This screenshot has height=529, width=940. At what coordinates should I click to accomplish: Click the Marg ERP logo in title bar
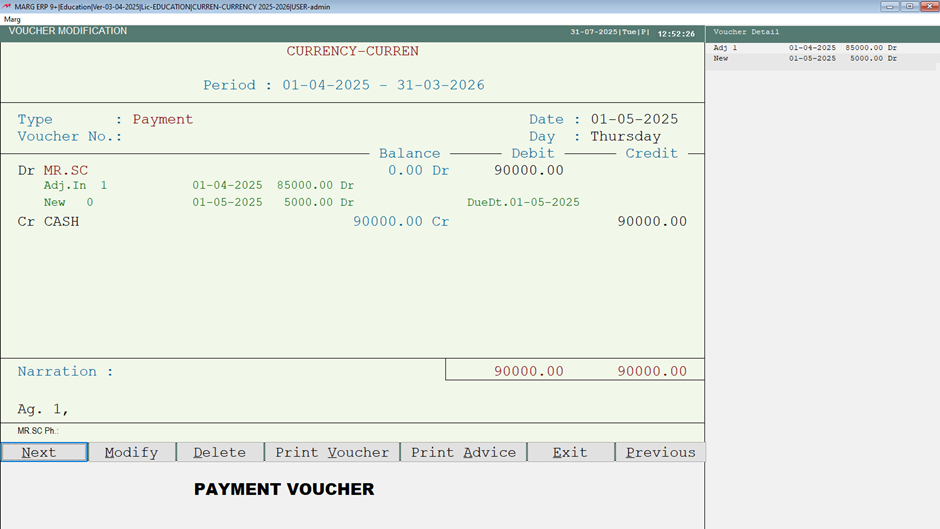click(8, 6)
